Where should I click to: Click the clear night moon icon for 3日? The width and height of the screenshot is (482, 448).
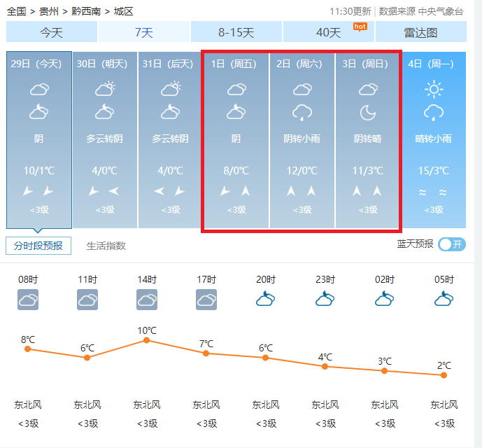368,113
